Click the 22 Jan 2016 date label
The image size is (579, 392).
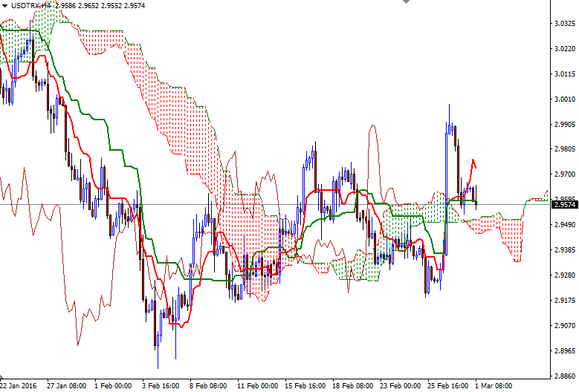pyautogui.click(x=19, y=386)
